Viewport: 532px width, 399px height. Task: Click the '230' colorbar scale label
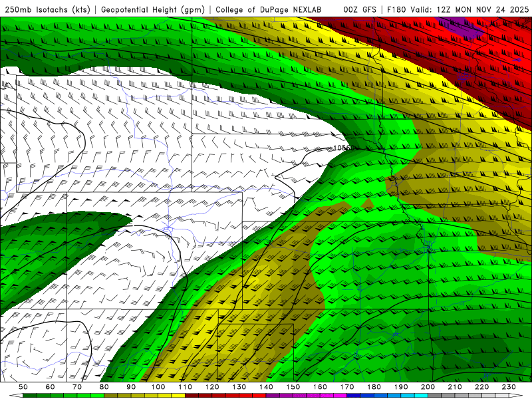[509, 387]
